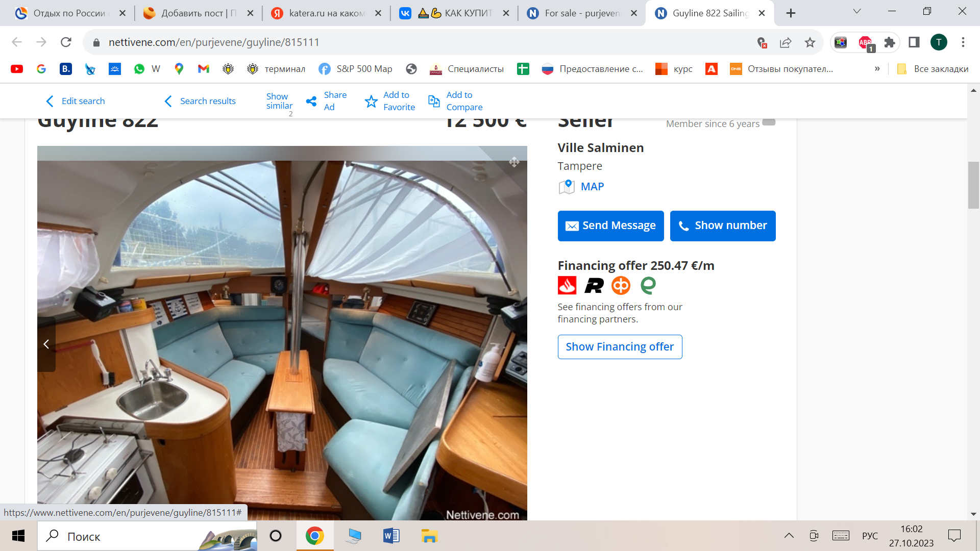Bookmark page with the address bar star icon

coord(810,42)
